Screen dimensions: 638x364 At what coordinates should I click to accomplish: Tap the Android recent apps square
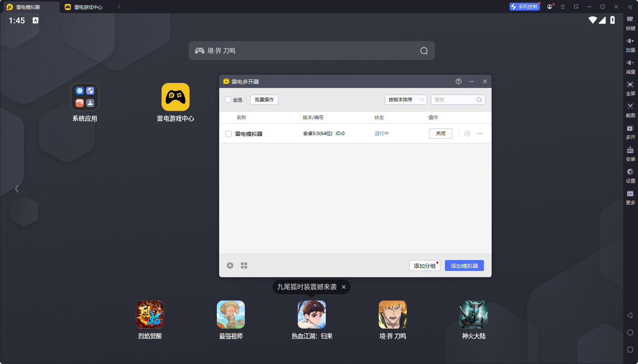click(630, 350)
